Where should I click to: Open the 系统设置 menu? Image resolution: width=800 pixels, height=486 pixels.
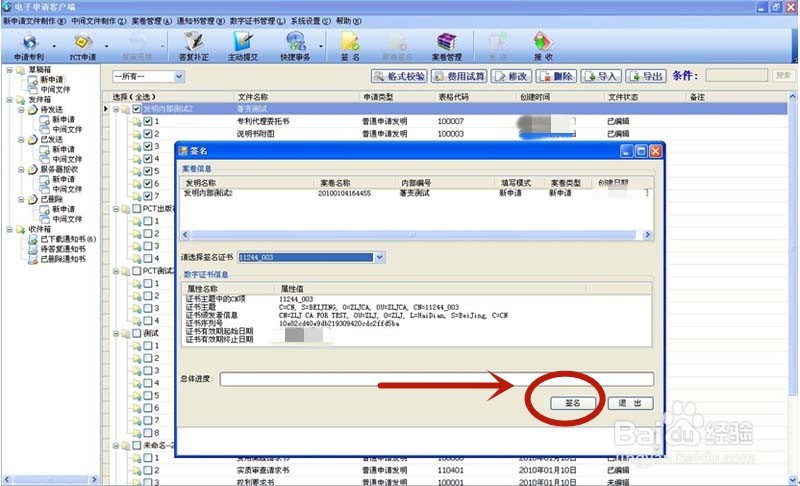(x=311, y=21)
